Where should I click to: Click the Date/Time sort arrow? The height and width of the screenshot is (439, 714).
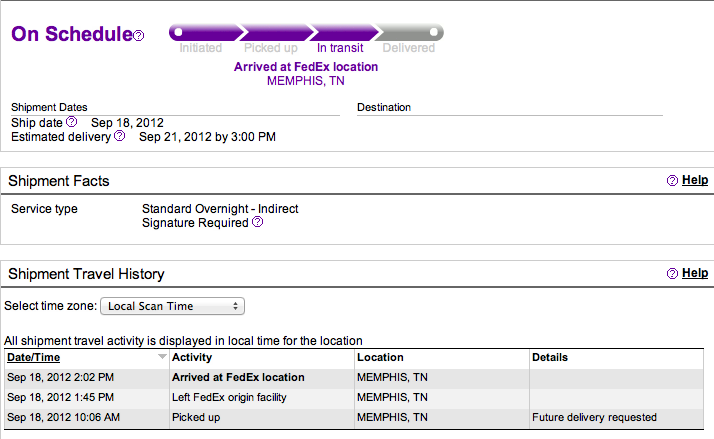click(162, 357)
